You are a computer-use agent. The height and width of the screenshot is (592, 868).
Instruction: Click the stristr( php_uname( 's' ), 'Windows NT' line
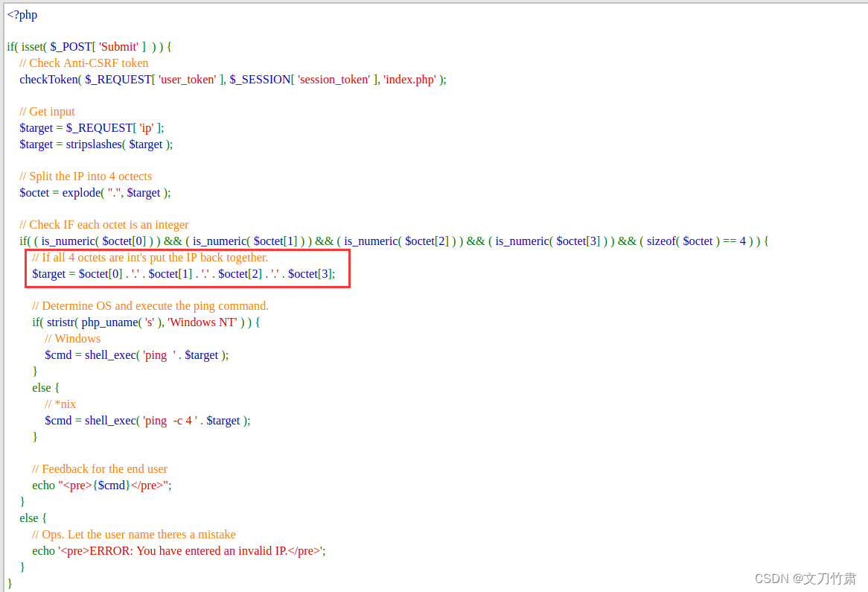146,322
